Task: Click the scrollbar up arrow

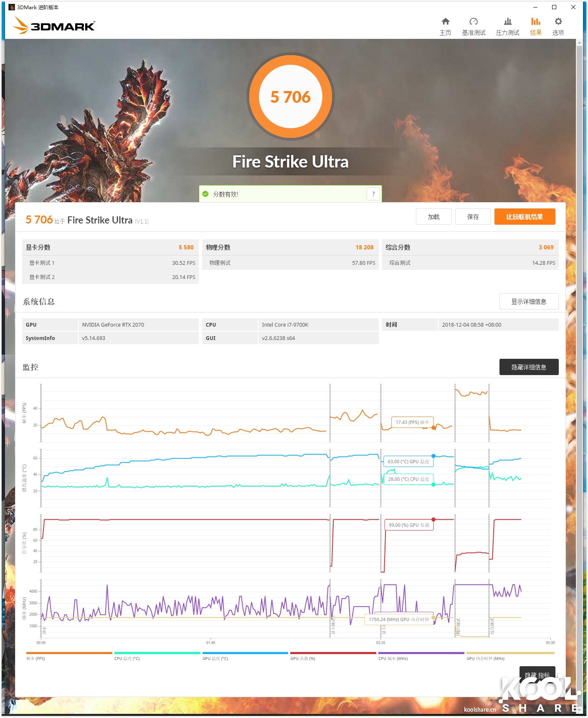Action: coord(579,42)
